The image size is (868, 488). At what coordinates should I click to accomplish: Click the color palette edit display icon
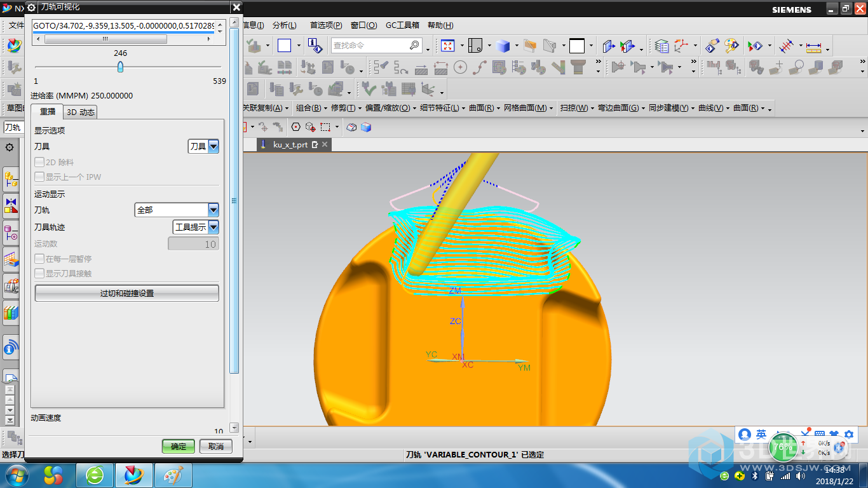(731, 46)
